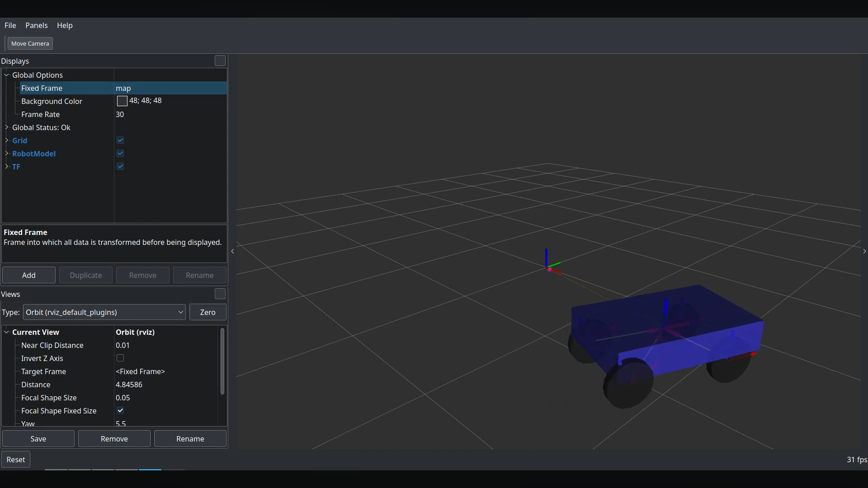The width and height of the screenshot is (868, 488).
Task: Click the Background Color swatch
Action: [x=122, y=101]
